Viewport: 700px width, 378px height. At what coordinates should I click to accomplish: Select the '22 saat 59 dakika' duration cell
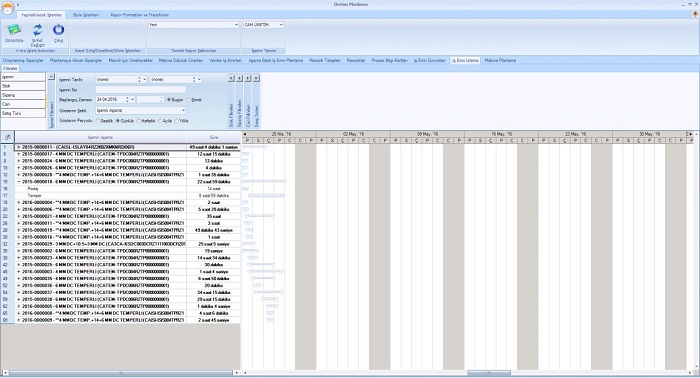click(x=214, y=182)
